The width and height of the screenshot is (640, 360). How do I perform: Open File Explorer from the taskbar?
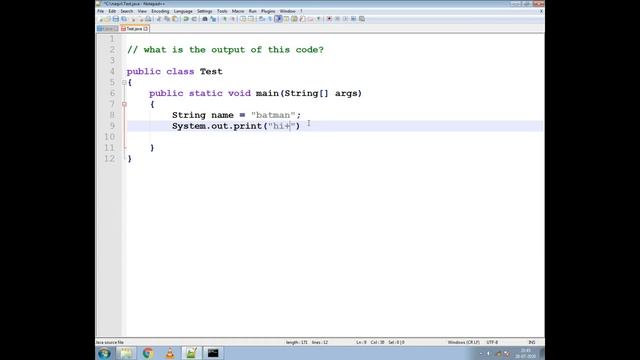pos(126,353)
